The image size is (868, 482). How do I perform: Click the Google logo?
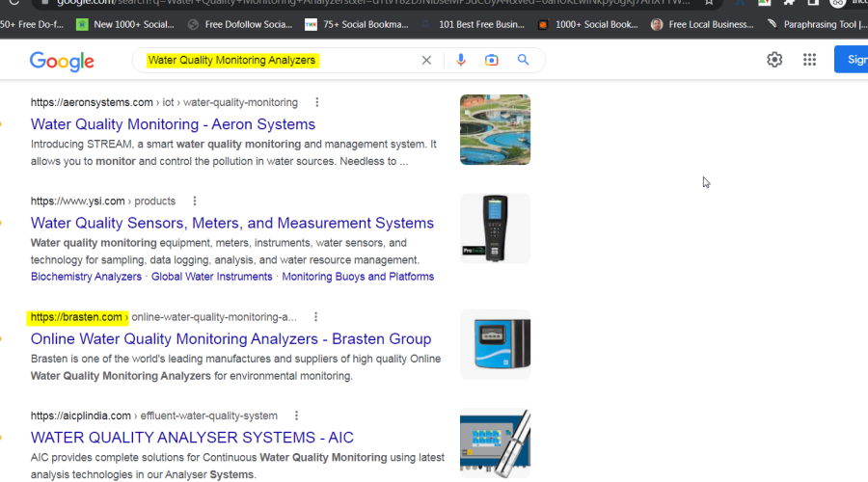tap(62, 61)
